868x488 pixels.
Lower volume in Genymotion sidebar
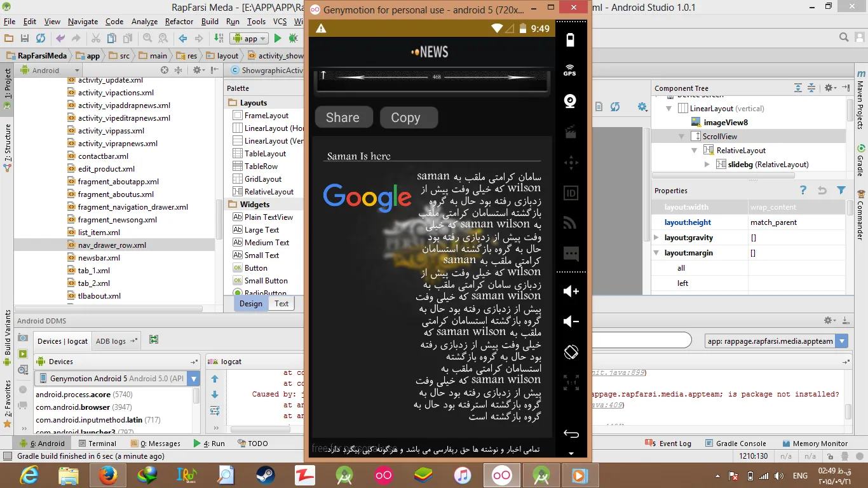click(x=571, y=322)
